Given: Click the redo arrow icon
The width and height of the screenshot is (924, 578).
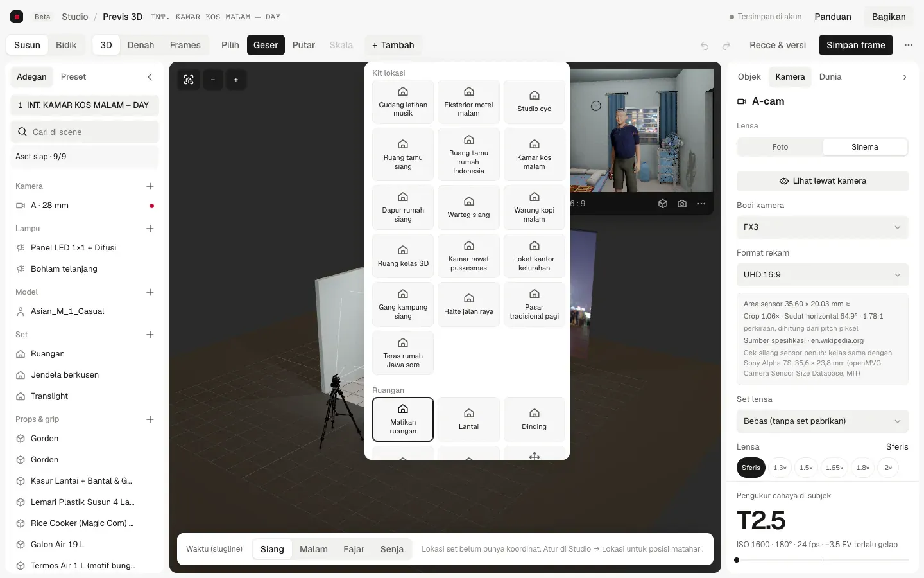Looking at the screenshot, I should (726, 46).
